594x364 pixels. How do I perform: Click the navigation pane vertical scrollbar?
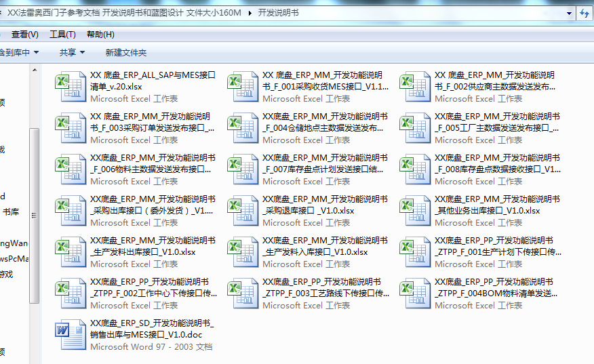[34, 203]
